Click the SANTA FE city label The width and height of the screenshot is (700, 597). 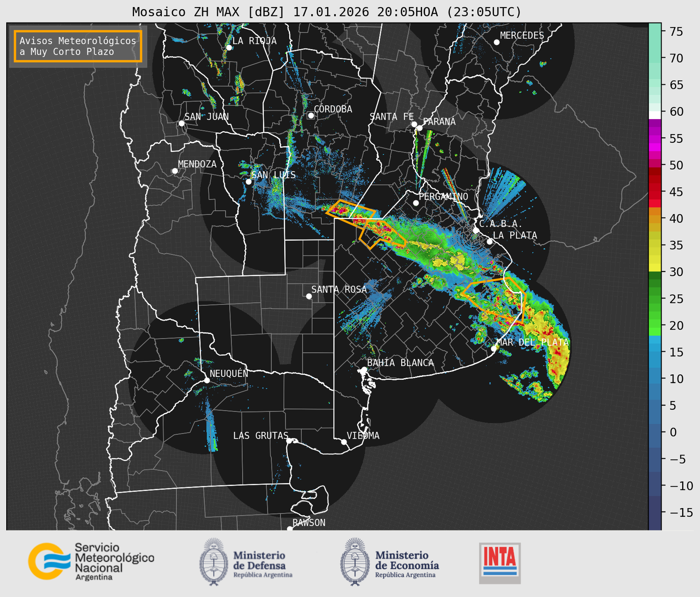(392, 117)
